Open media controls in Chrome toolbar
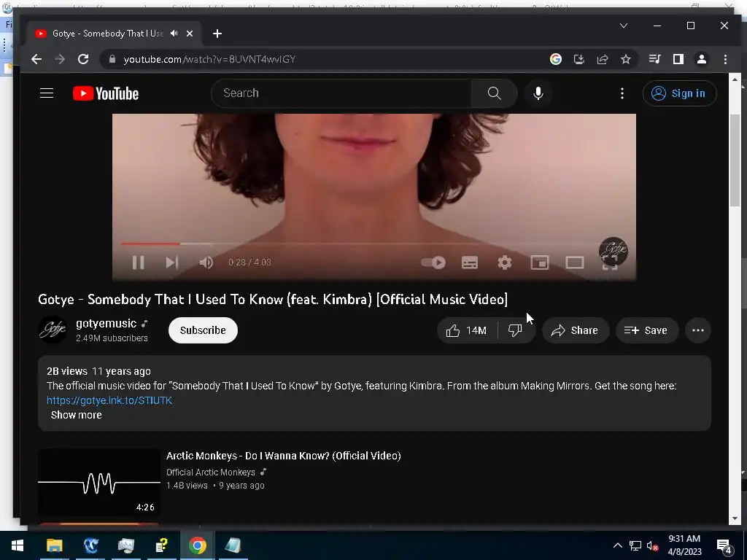Viewport: 747px width, 560px height. click(654, 59)
